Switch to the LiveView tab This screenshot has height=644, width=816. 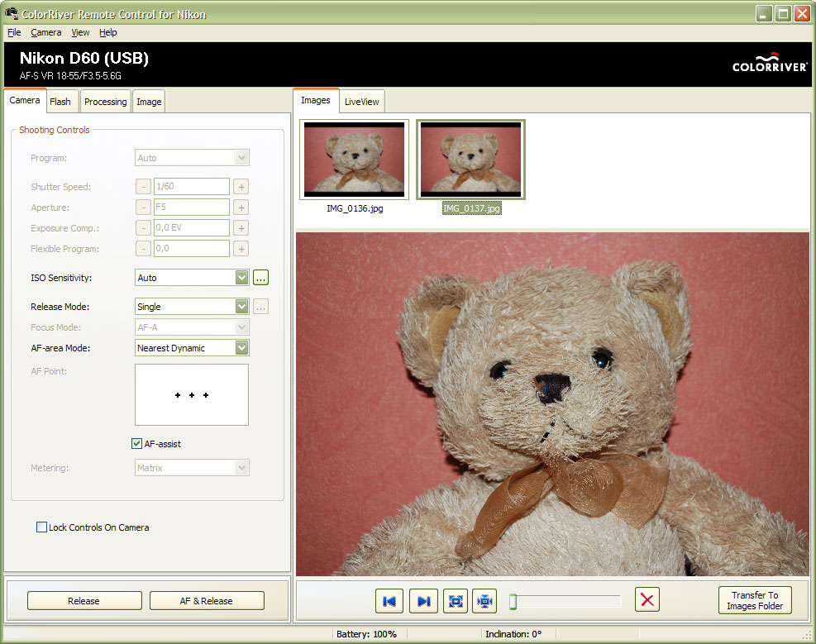tap(361, 102)
